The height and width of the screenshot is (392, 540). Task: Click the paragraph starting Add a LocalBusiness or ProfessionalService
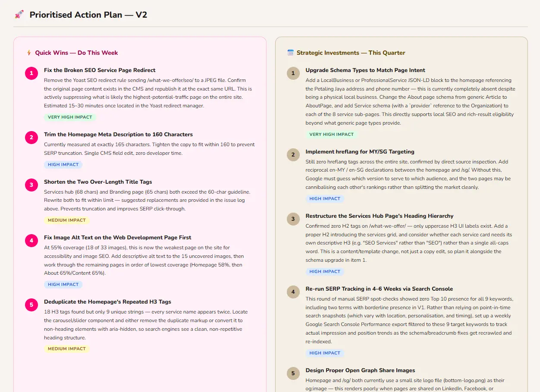click(411, 101)
